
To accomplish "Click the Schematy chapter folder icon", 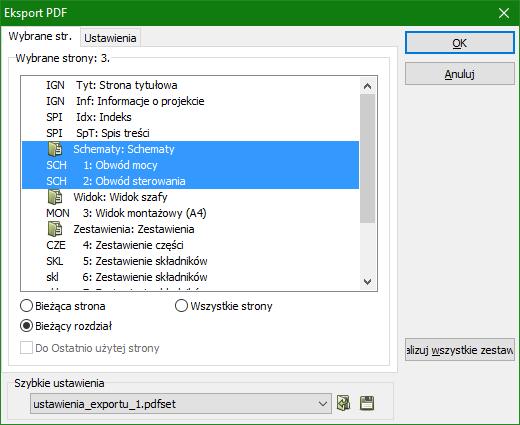I will 55,149.
